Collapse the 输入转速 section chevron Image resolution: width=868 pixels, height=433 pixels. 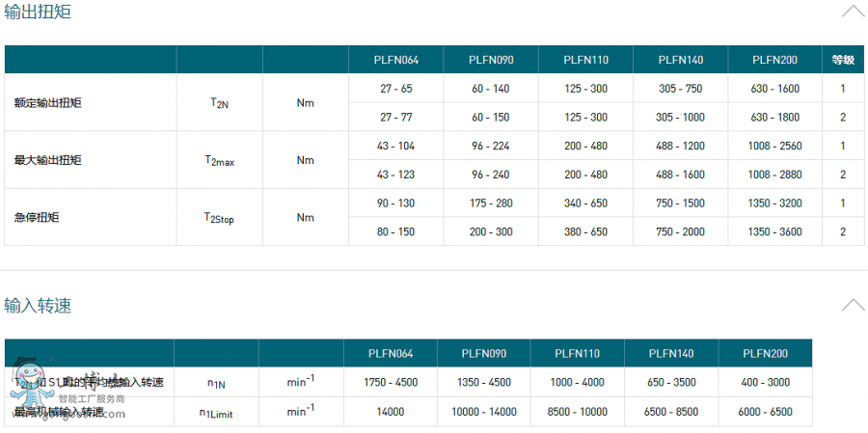853,305
